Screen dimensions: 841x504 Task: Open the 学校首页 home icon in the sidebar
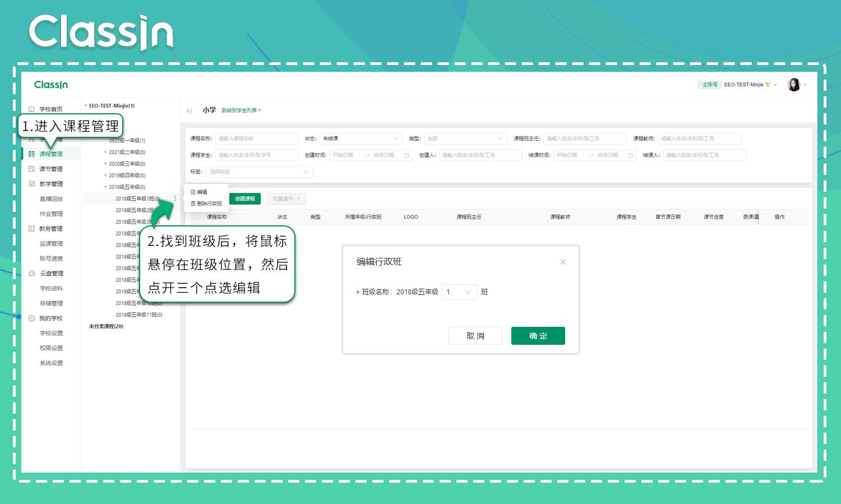pos(32,109)
